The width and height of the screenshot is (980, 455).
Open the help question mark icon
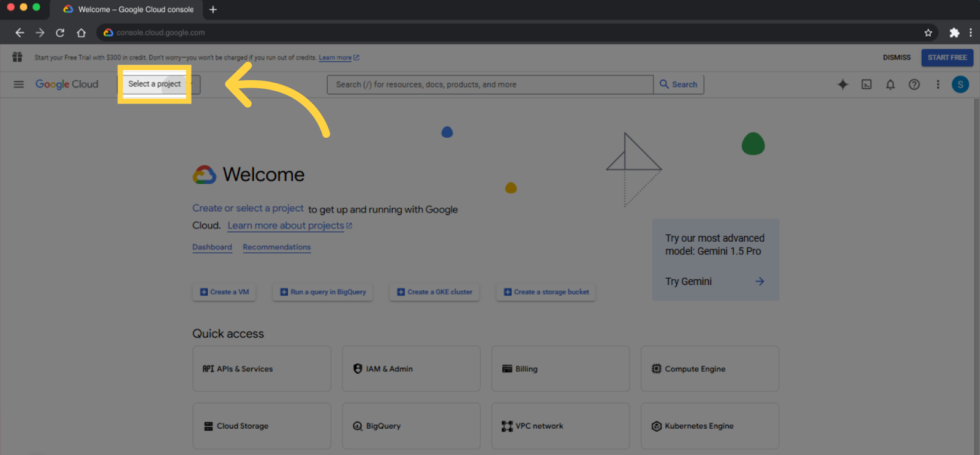(914, 85)
